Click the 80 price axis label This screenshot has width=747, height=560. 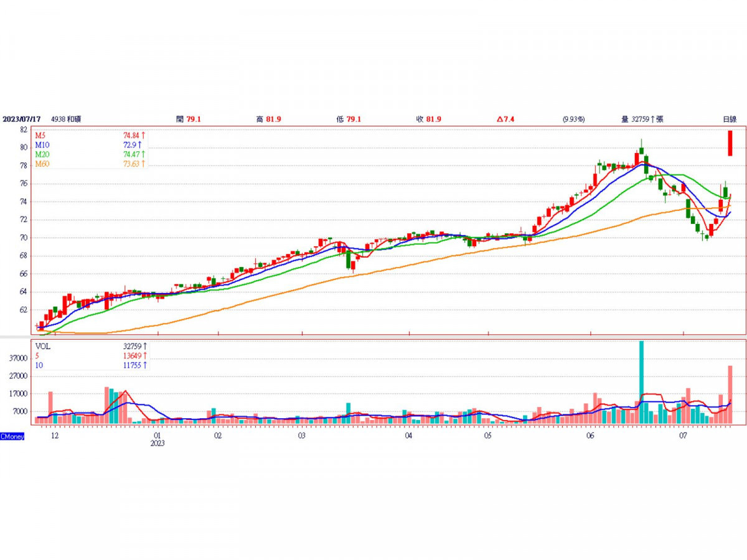24,147
